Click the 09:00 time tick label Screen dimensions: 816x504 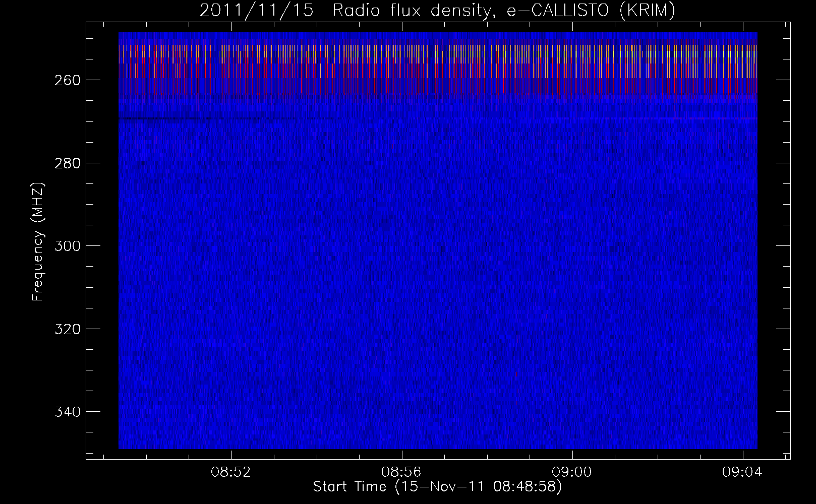572,472
